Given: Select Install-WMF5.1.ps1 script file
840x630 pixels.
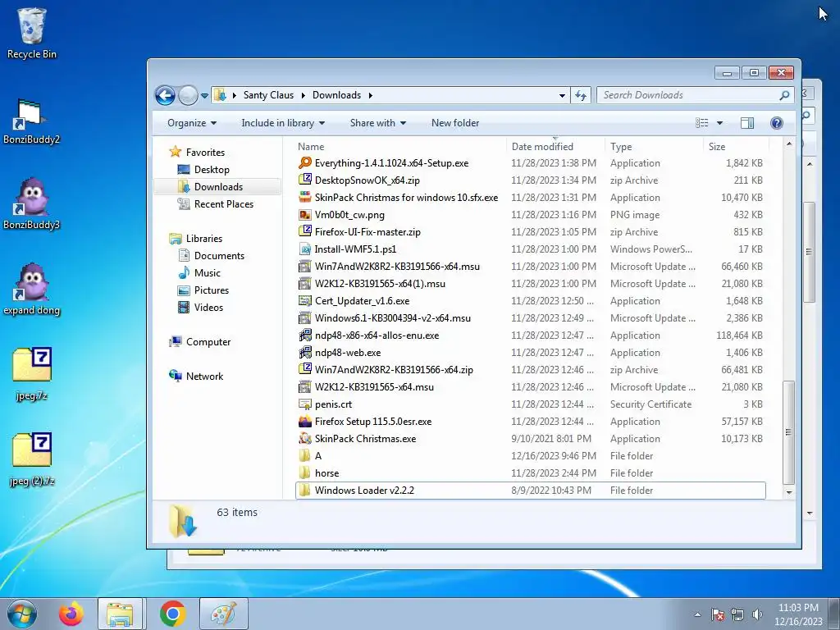Looking at the screenshot, I should point(531,249).
